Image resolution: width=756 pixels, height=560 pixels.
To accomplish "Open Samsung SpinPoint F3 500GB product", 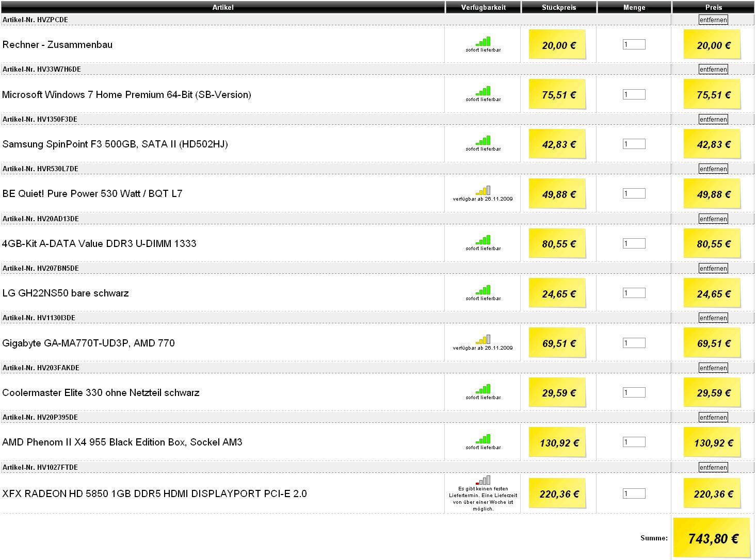I will [x=115, y=144].
